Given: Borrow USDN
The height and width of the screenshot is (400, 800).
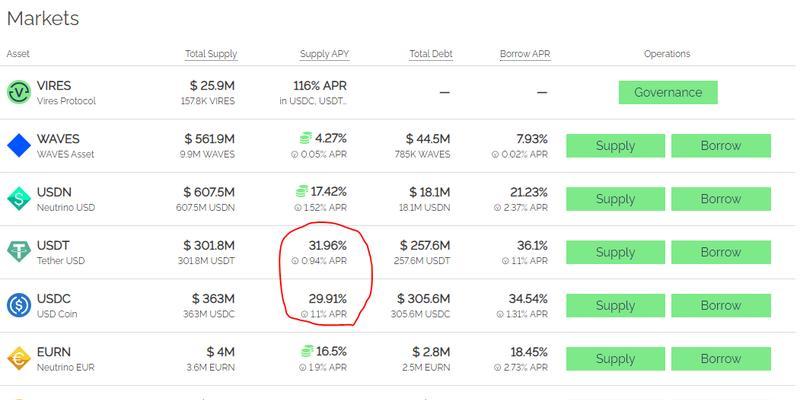Looking at the screenshot, I should click(x=721, y=199).
